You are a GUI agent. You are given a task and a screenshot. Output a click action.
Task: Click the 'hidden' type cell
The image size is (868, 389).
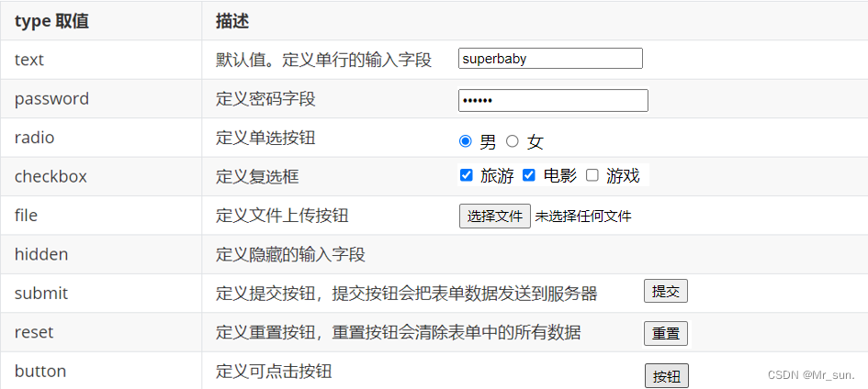101,255
